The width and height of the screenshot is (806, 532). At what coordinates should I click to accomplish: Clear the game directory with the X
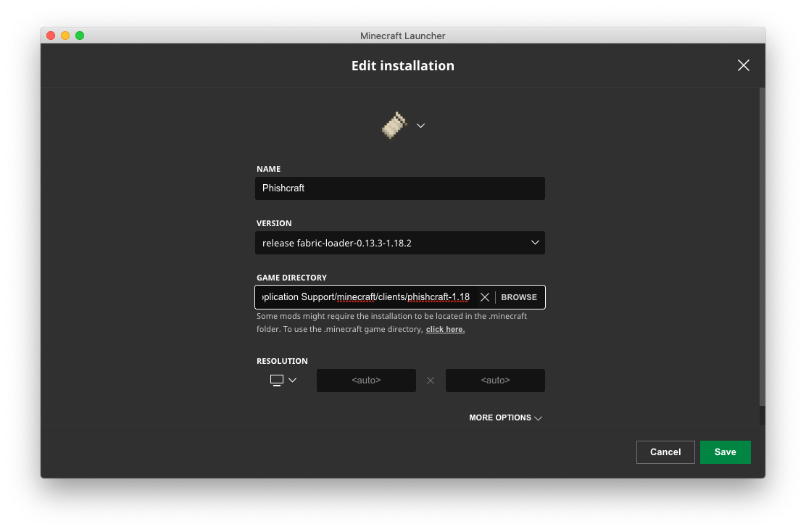pyautogui.click(x=485, y=296)
